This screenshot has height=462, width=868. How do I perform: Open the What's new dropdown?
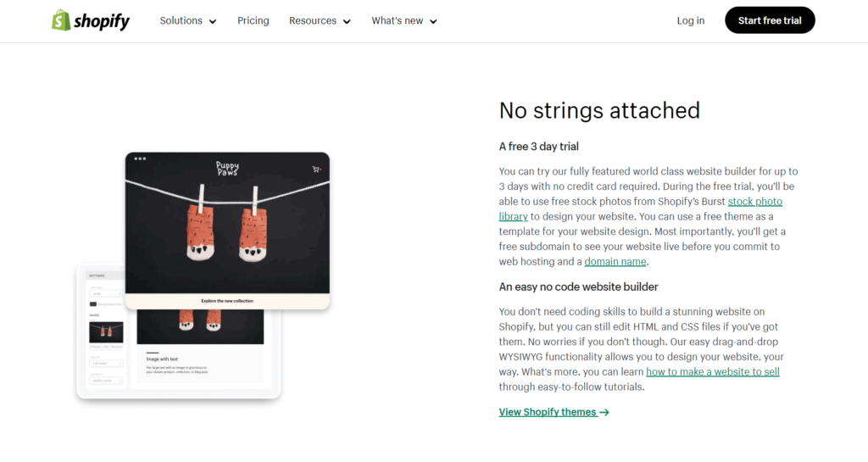(x=404, y=21)
